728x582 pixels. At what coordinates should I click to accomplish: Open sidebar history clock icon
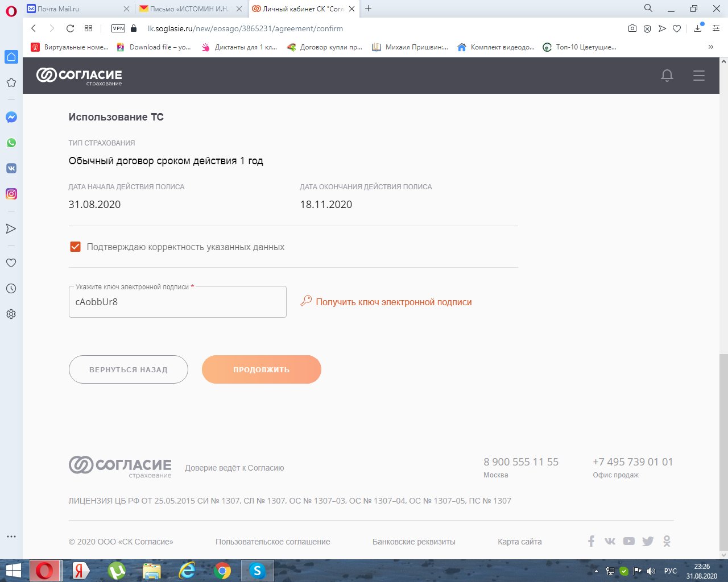click(x=11, y=288)
